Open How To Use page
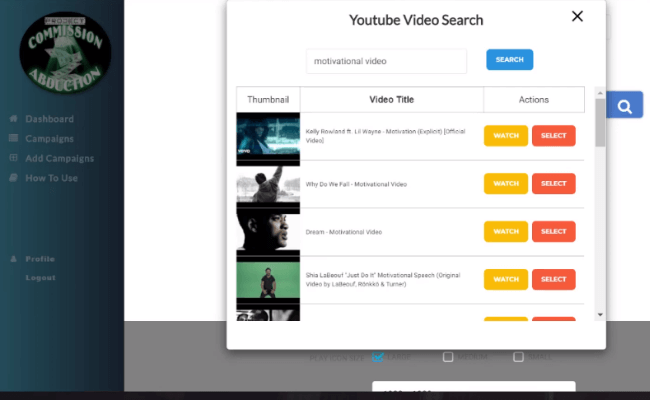This screenshot has width=650, height=400. point(51,178)
